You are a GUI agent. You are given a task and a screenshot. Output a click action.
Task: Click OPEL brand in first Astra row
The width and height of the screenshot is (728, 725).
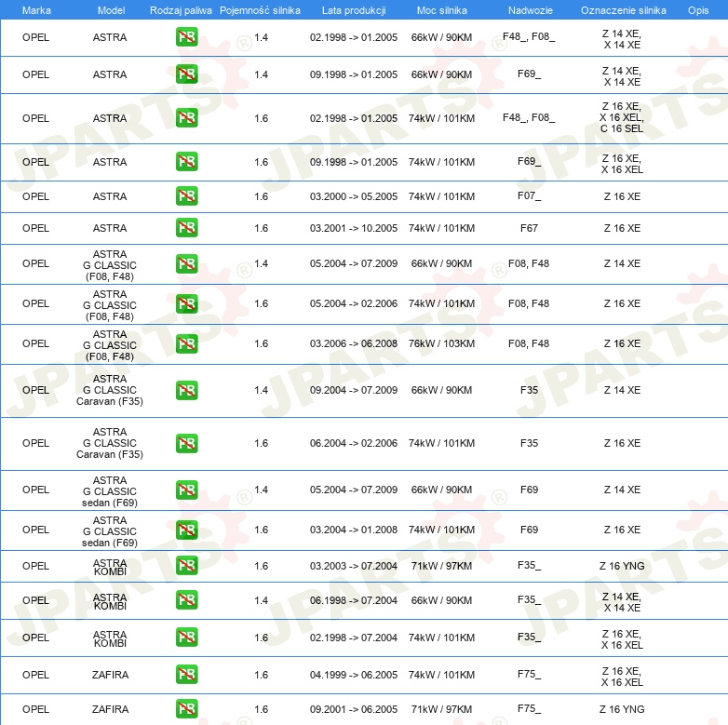pyautogui.click(x=35, y=37)
